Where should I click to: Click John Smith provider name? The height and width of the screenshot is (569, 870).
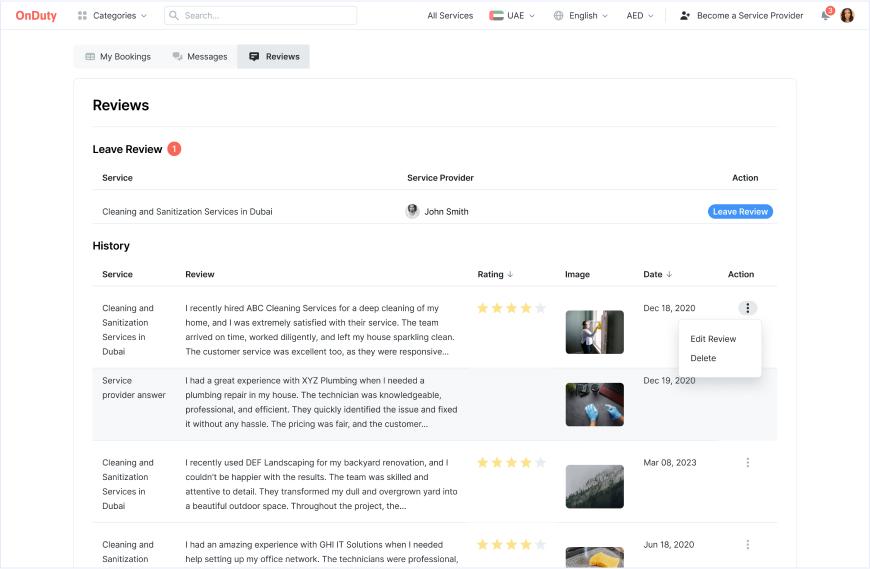(x=447, y=212)
